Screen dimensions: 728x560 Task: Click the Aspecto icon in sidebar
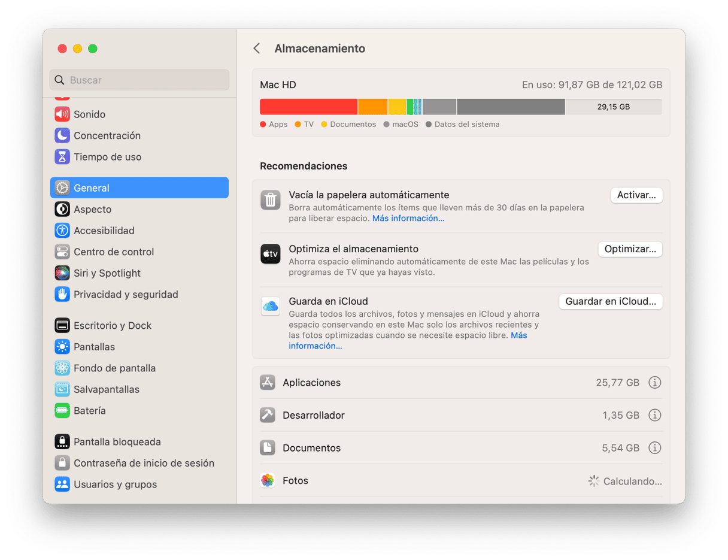tap(62, 209)
